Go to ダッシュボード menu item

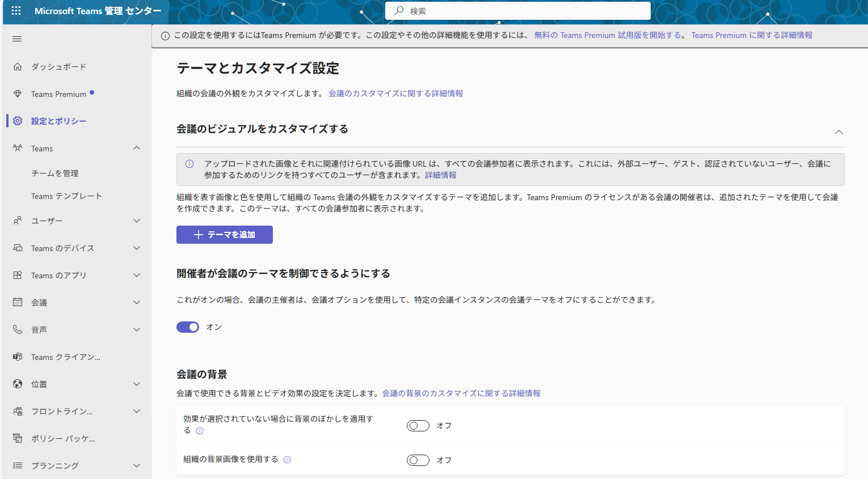(59, 67)
